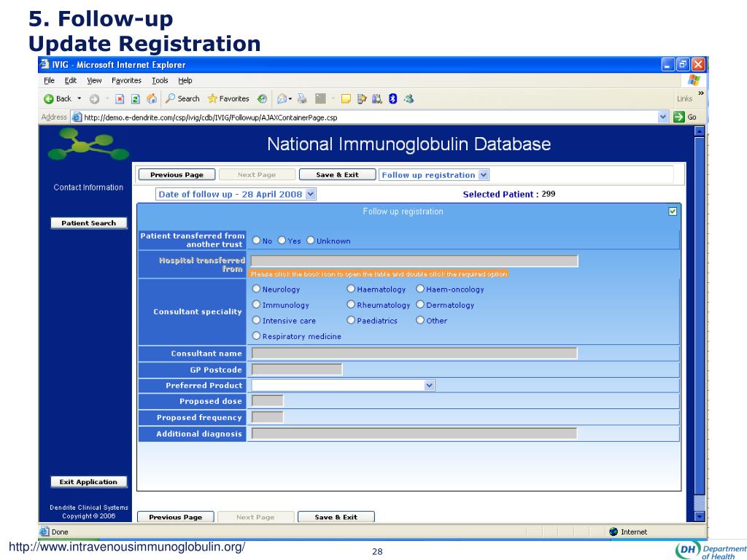Image resolution: width=747 pixels, height=560 pixels.
Task: Select Haematology consultant speciality
Action: click(x=351, y=289)
